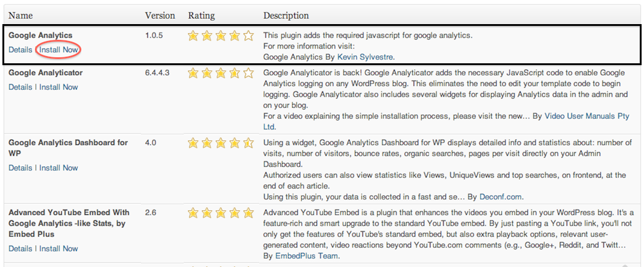Click Install Now for Google Analyticator

[58, 87]
